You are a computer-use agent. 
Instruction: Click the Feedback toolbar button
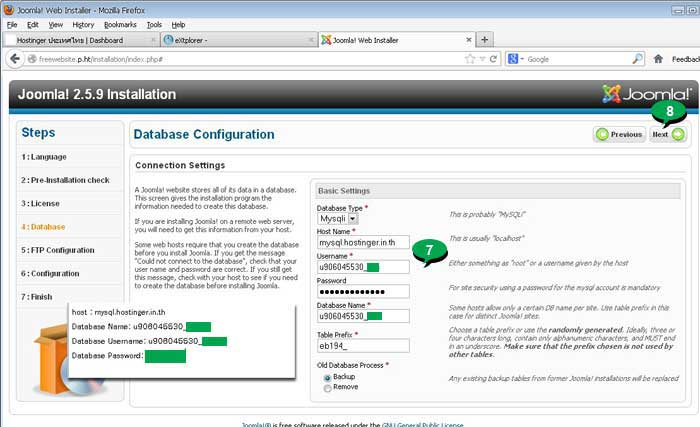686,59
